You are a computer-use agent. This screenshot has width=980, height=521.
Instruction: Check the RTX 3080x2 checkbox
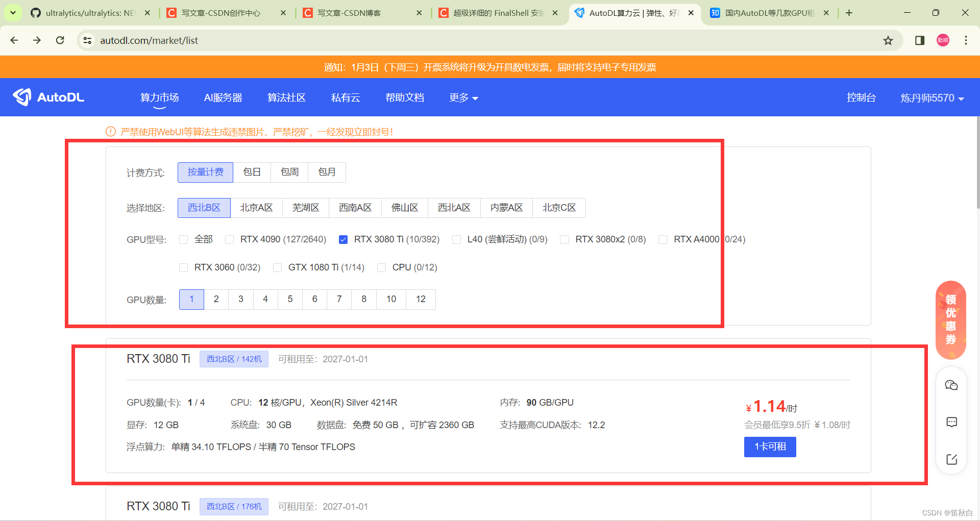point(565,239)
